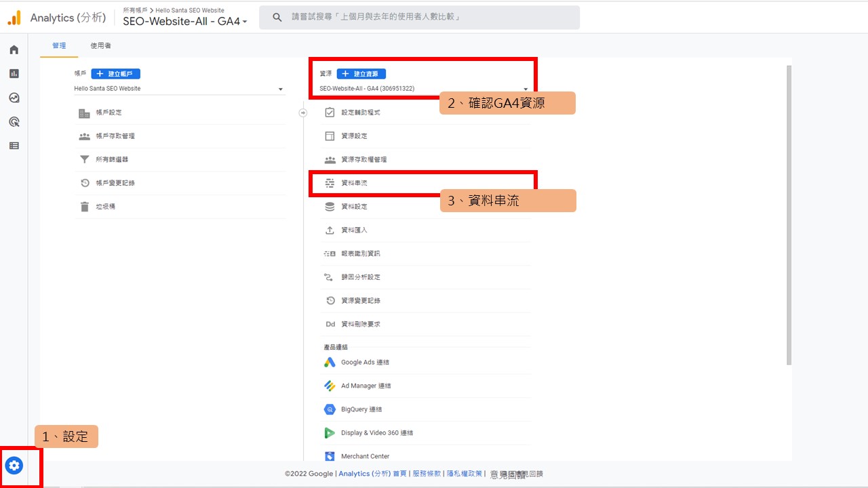This screenshot has height=488, width=868.
Task: Click the Admin gear icon at the bottom left
Action: pyautogui.click(x=14, y=466)
